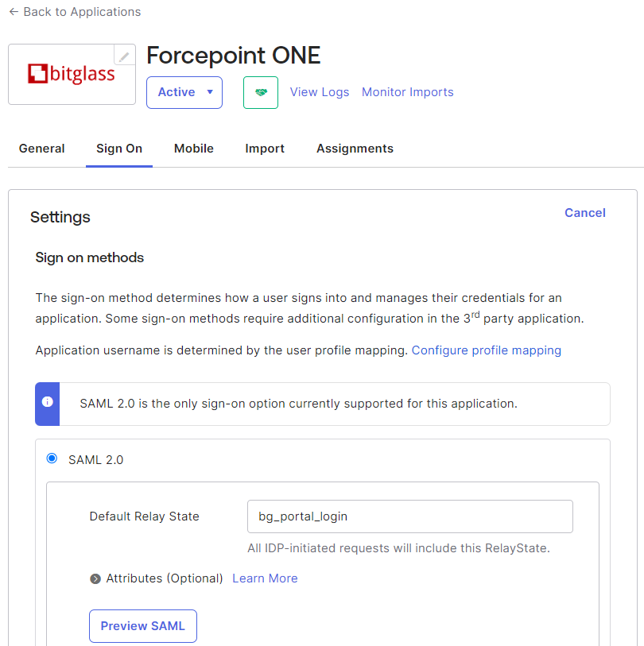Select the Sign On tab

(119, 149)
